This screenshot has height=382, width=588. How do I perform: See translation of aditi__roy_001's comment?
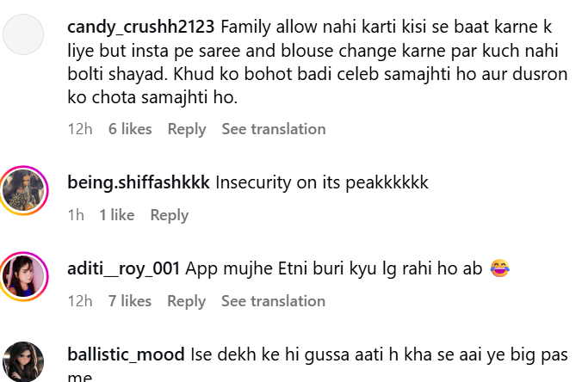point(273,301)
